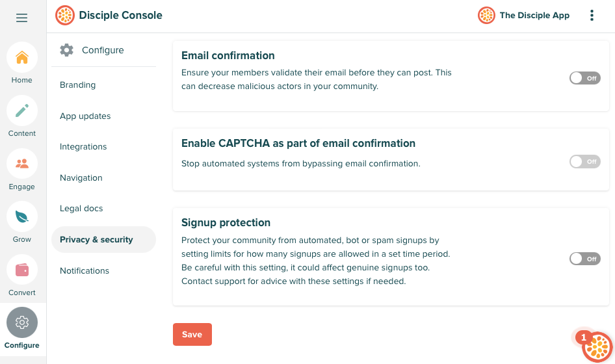Open Grow leaf icon

click(x=22, y=216)
